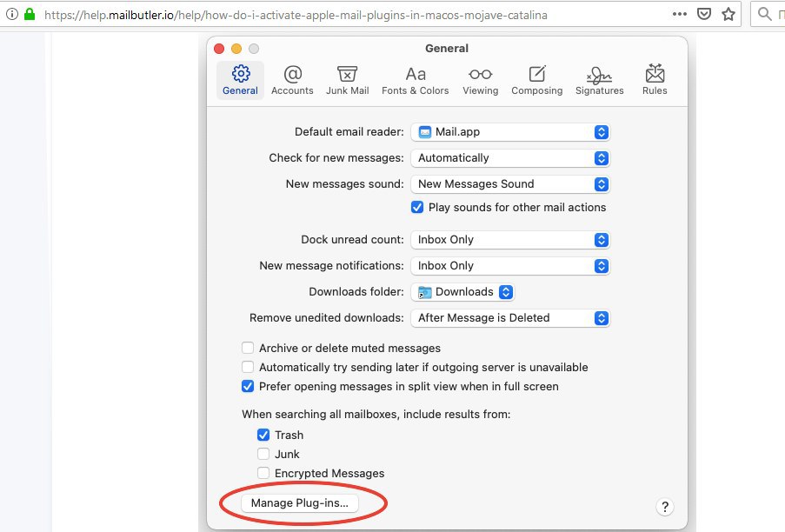
Task: Uncheck Trash in search results
Action: [263, 435]
